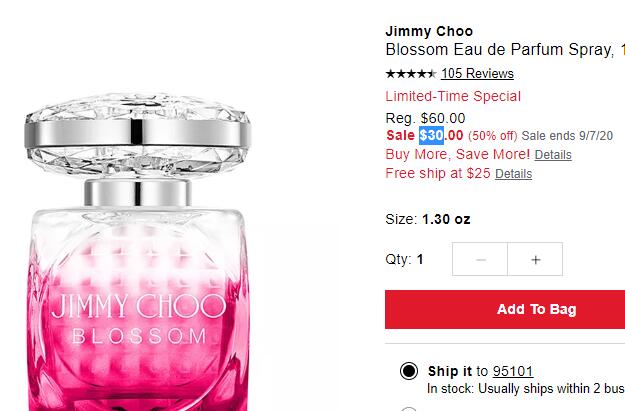Open Details for Buy More, Save More

[x=553, y=155]
